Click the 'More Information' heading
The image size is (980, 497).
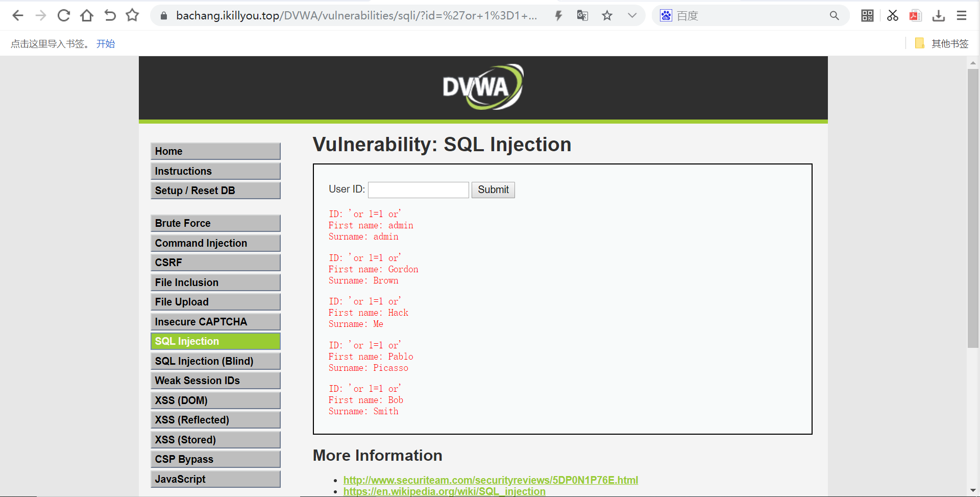[x=378, y=455]
